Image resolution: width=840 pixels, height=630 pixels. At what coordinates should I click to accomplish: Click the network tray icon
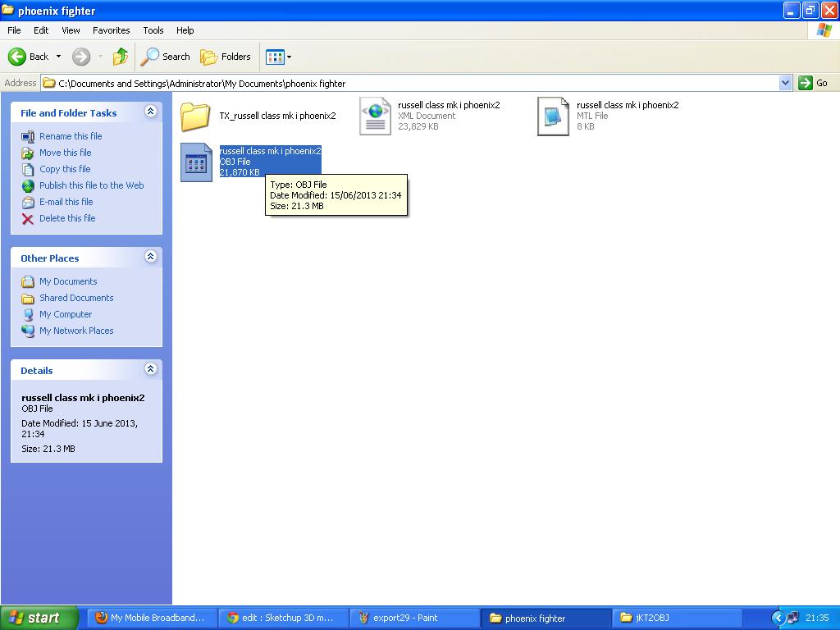click(x=792, y=619)
